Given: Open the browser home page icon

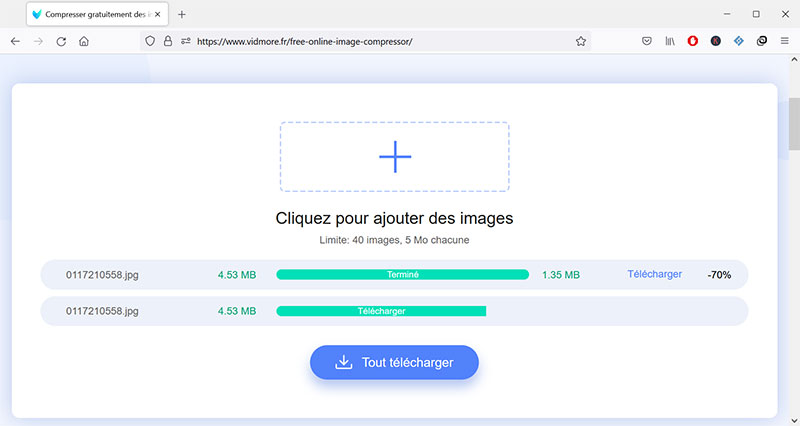Looking at the screenshot, I should click(x=84, y=41).
